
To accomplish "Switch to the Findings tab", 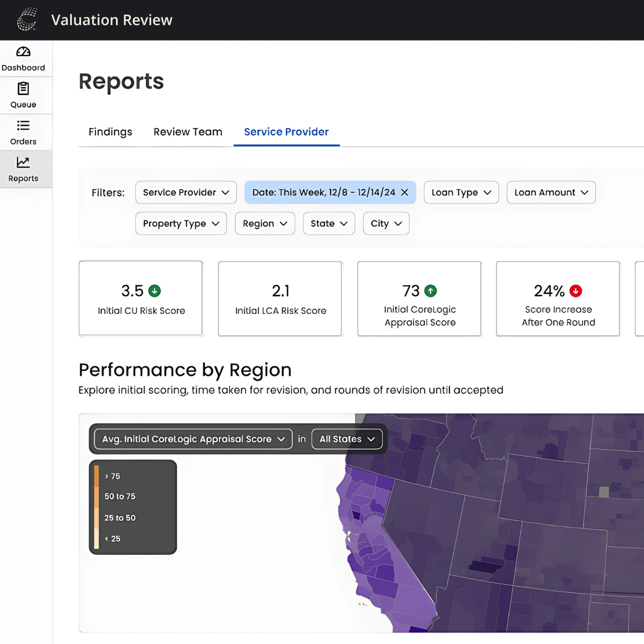I will pos(110,132).
